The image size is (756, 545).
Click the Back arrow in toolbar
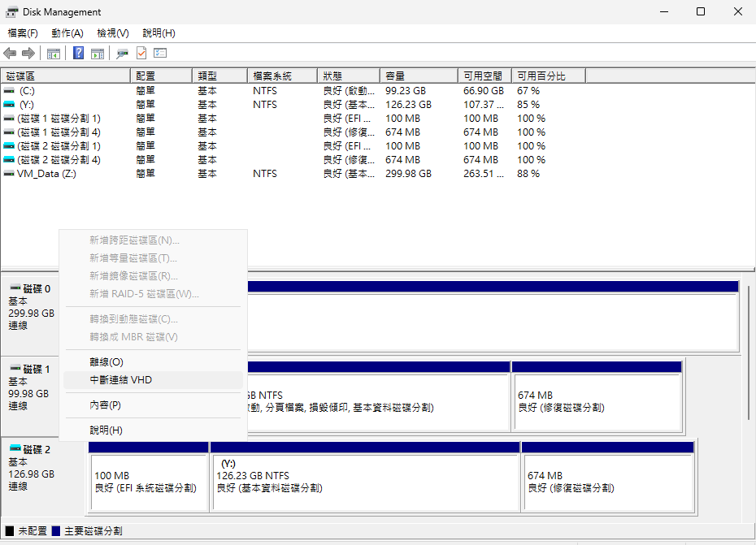point(10,54)
